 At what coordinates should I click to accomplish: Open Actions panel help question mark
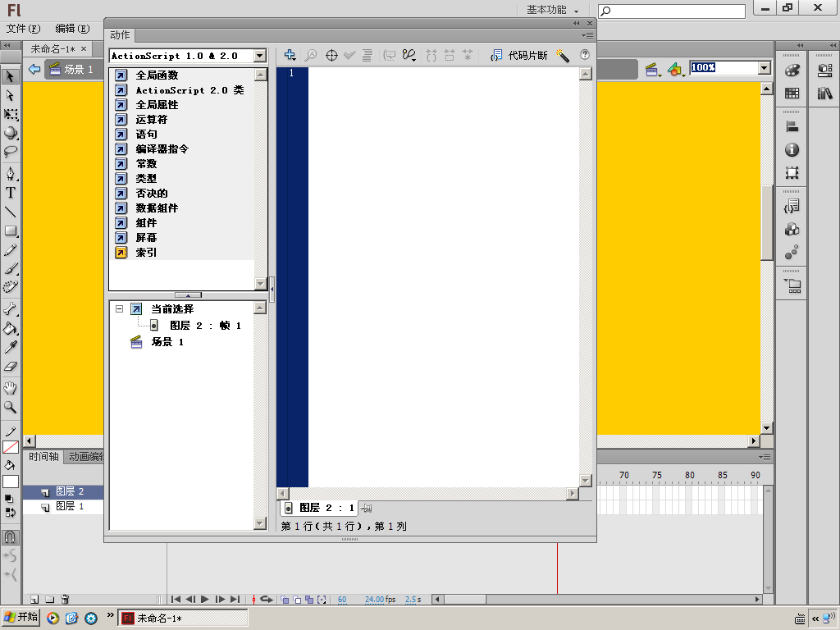584,55
